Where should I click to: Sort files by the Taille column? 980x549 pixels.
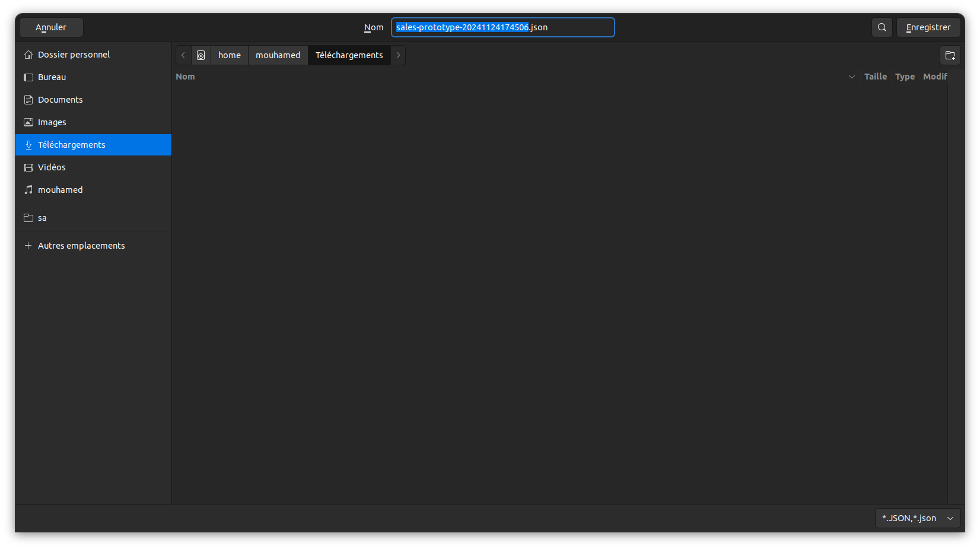875,77
